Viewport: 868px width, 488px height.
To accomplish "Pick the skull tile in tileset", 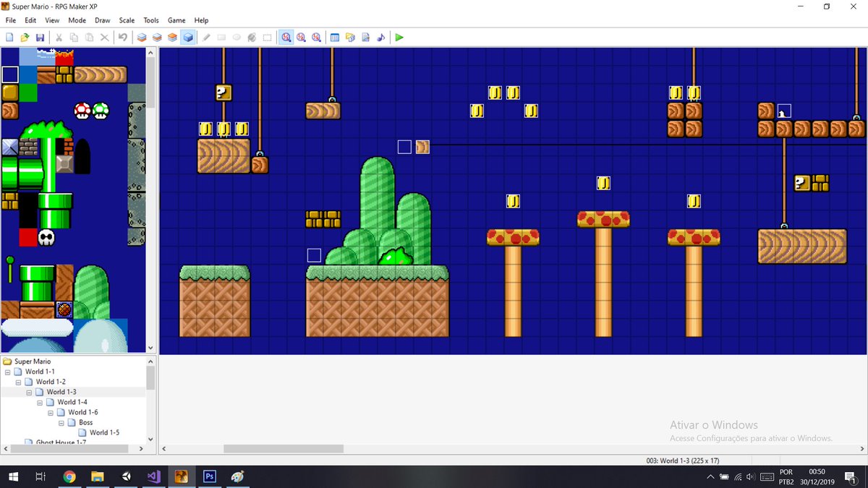I will 46,237.
